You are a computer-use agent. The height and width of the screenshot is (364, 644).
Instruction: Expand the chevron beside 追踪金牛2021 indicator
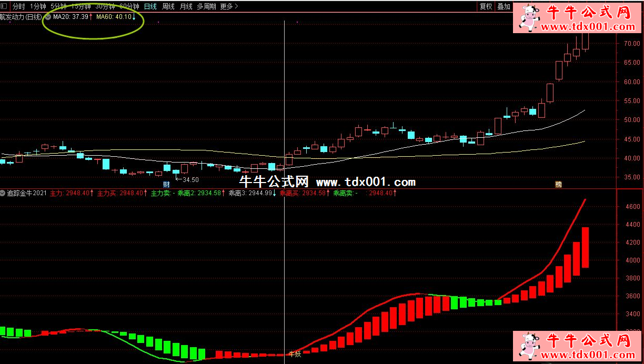pos(3,193)
